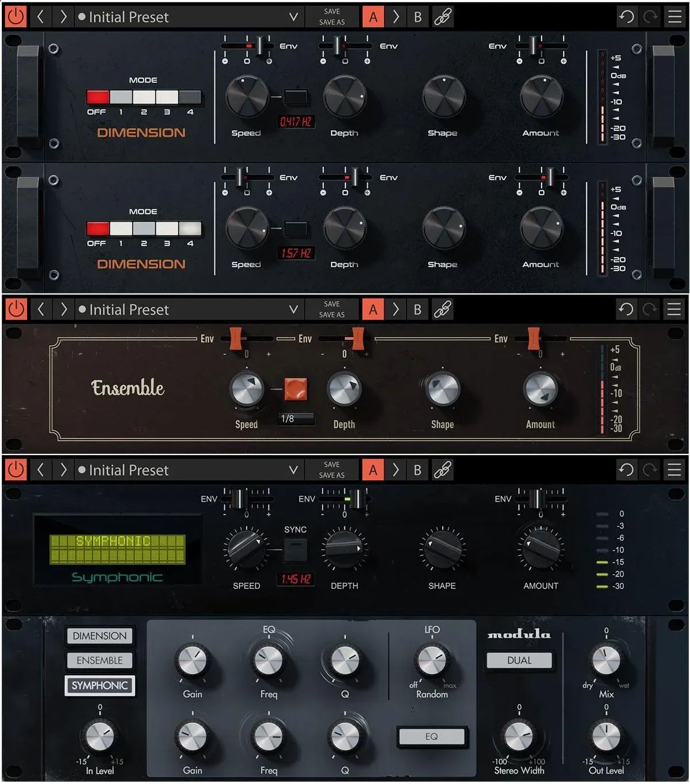Click SAVE AS in the Ensemble header

click(x=332, y=315)
